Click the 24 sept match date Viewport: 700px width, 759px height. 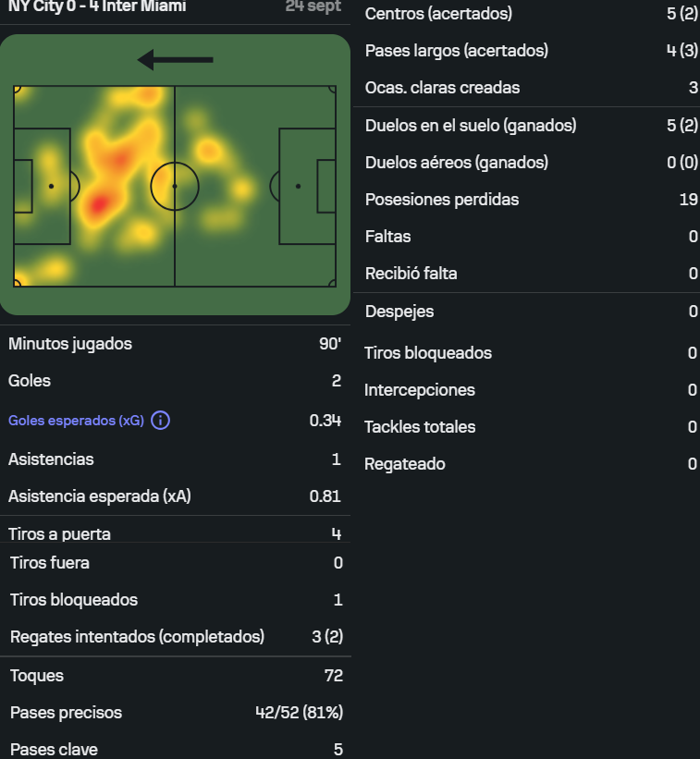(x=313, y=6)
